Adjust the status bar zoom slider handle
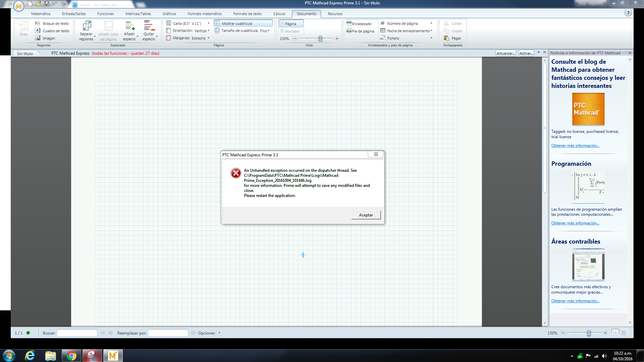 coord(589,333)
